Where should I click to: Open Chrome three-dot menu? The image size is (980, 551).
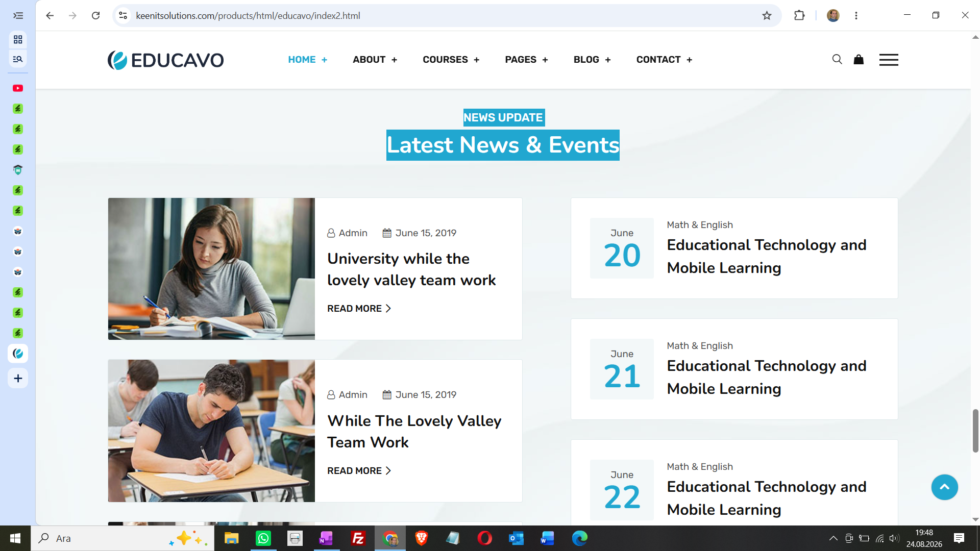pos(856,15)
